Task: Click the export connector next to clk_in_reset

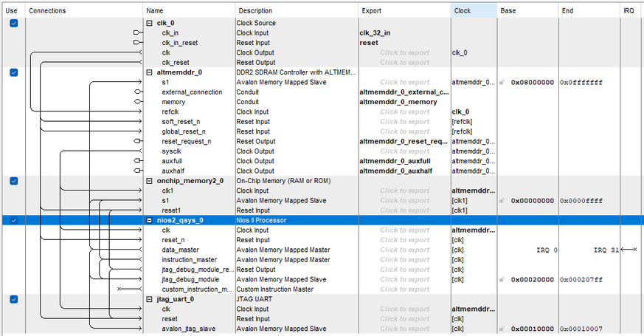Action: [138, 42]
